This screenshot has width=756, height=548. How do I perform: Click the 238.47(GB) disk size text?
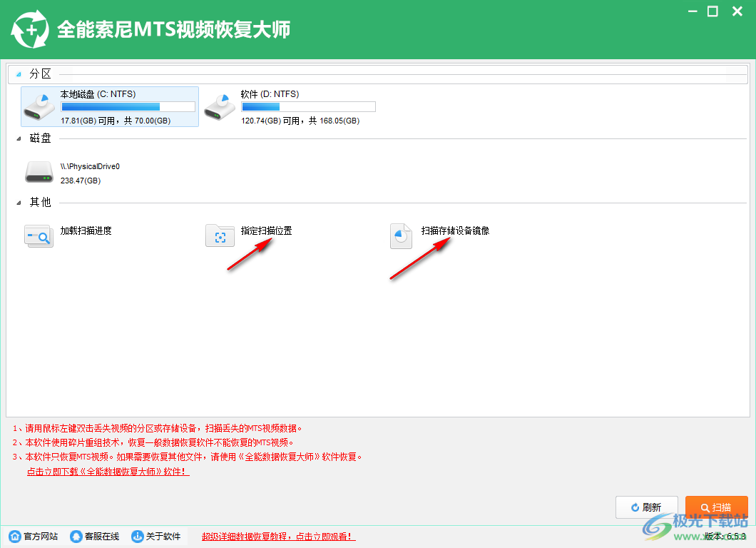tap(81, 181)
